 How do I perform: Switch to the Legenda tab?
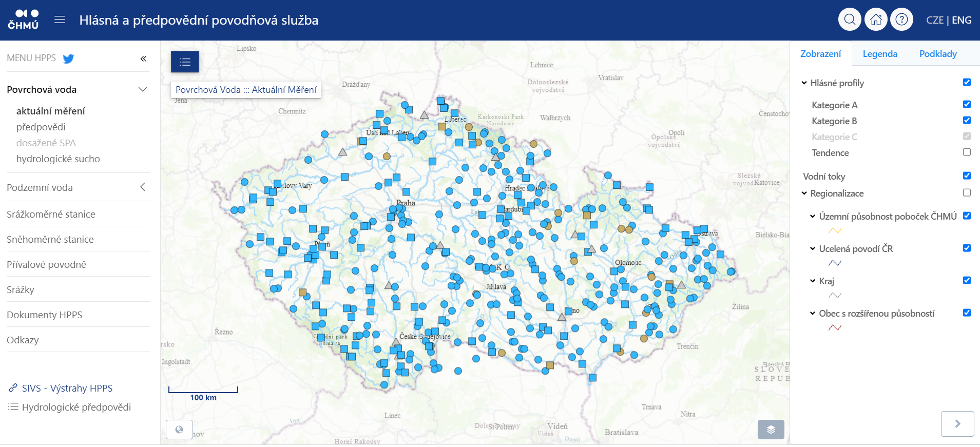pyautogui.click(x=880, y=54)
